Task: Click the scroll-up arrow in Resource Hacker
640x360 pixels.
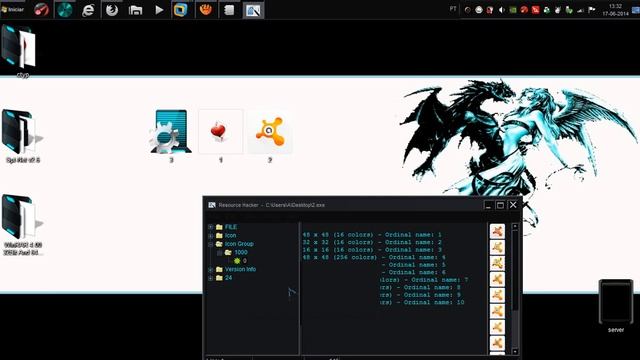Action: coord(515,226)
